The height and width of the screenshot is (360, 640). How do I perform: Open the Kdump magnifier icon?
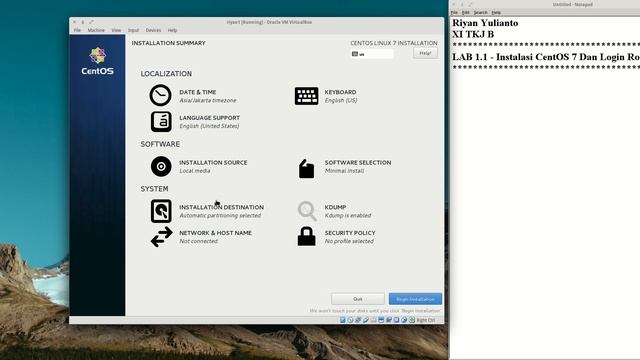click(x=307, y=211)
